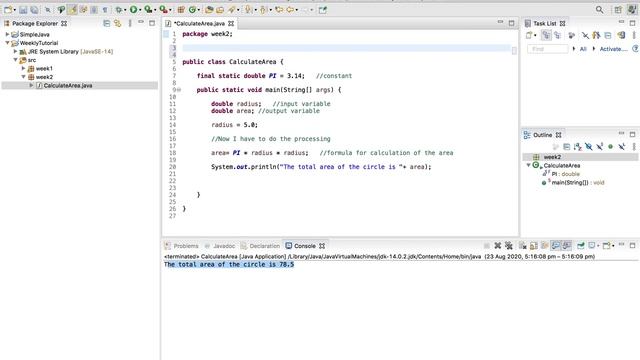Click the help question mark in Task List

click(x=636, y=49)
